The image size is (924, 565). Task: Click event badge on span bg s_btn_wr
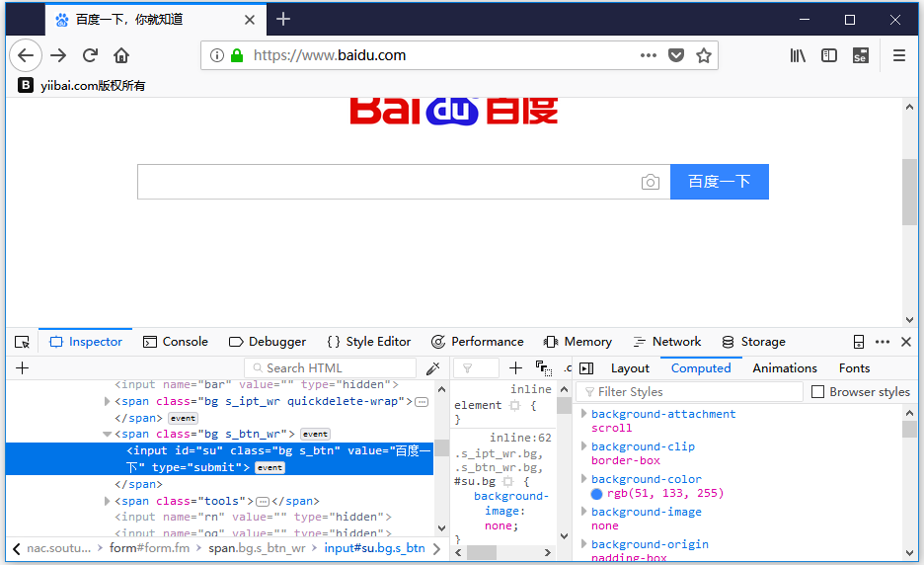point(315,434)
